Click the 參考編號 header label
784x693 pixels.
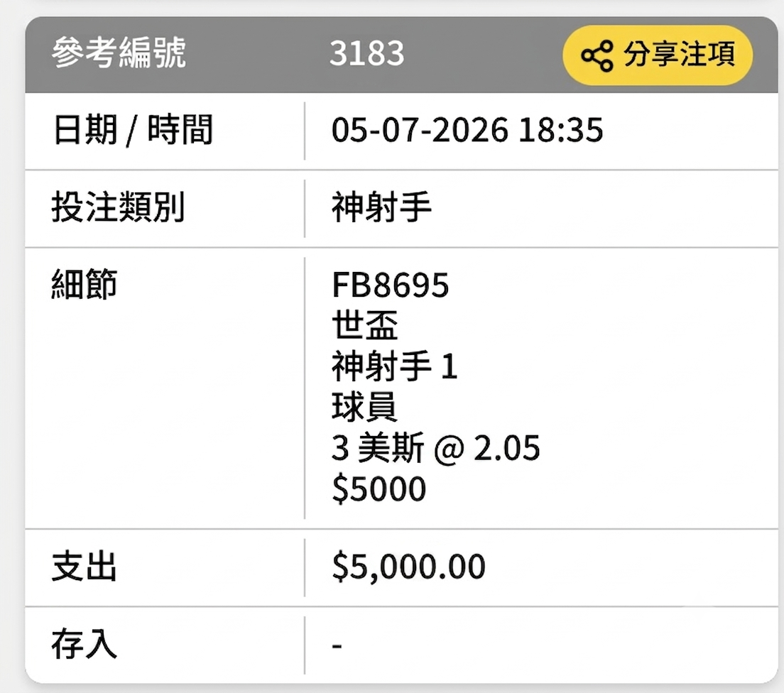pos(119,53)
